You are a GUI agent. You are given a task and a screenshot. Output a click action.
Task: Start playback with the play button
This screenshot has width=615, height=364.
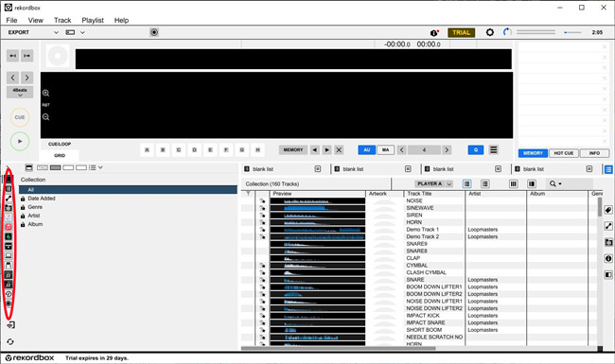[x=20, y=142]
